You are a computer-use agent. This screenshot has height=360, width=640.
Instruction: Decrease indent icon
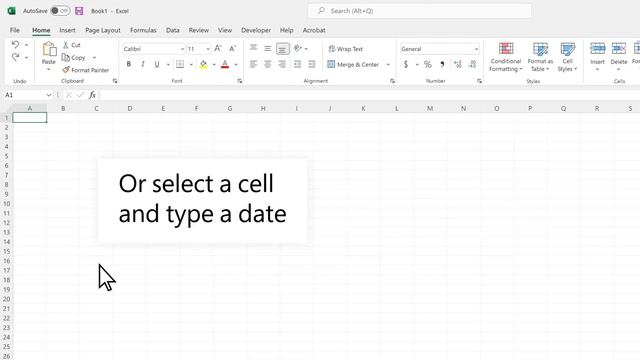(x=298, y=64)
